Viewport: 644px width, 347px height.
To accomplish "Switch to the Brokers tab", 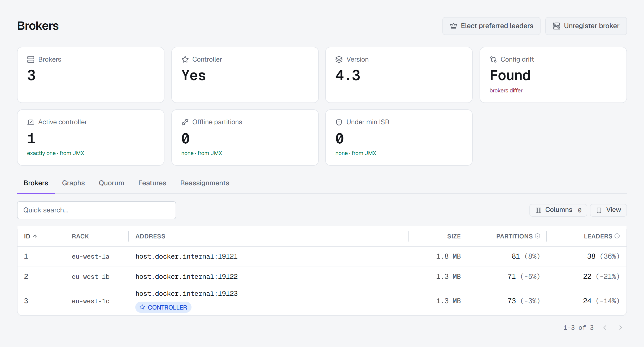I will (x=36, y=183).
